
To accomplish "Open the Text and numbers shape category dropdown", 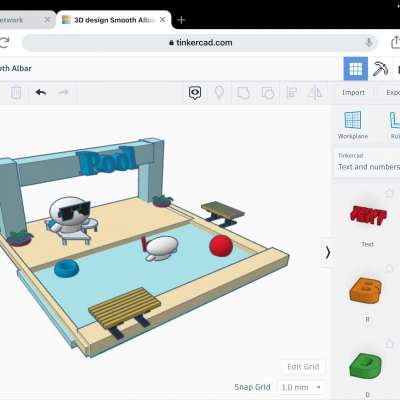I will click(367, 162).
